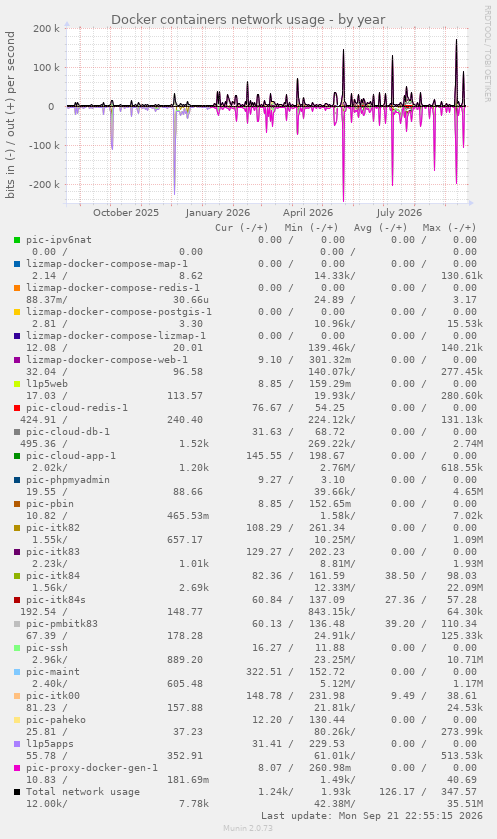This screenshot has height=839, width=497.
Task: Click the "42.38M/" total min value
Action: pyautogui.click(x=334, y=804)
